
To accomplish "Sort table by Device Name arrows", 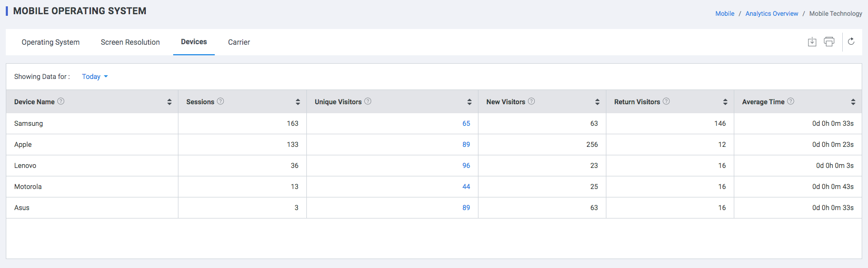I will click(x=169, y=102).
